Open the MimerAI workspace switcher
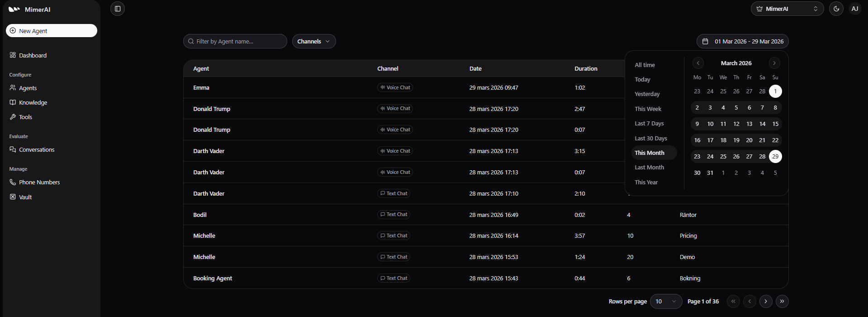 point(787,9)
